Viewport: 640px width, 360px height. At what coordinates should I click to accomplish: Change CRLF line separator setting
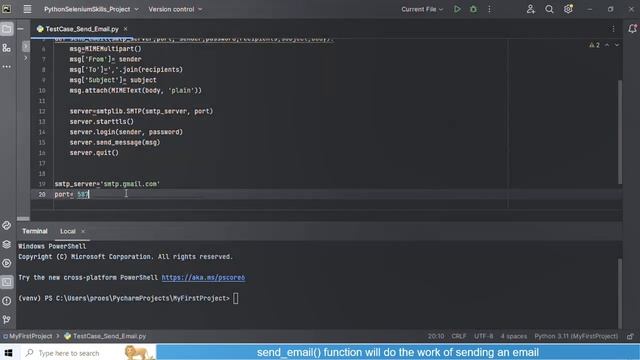pos(459,336)
